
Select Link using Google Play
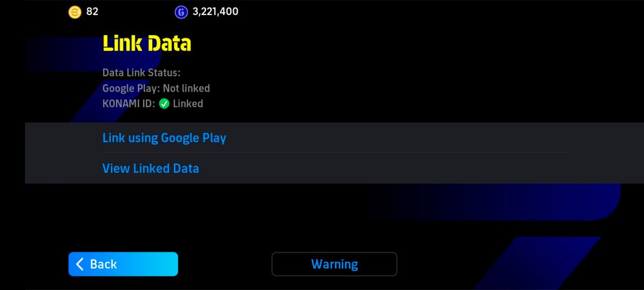click(x=164, y=138)
